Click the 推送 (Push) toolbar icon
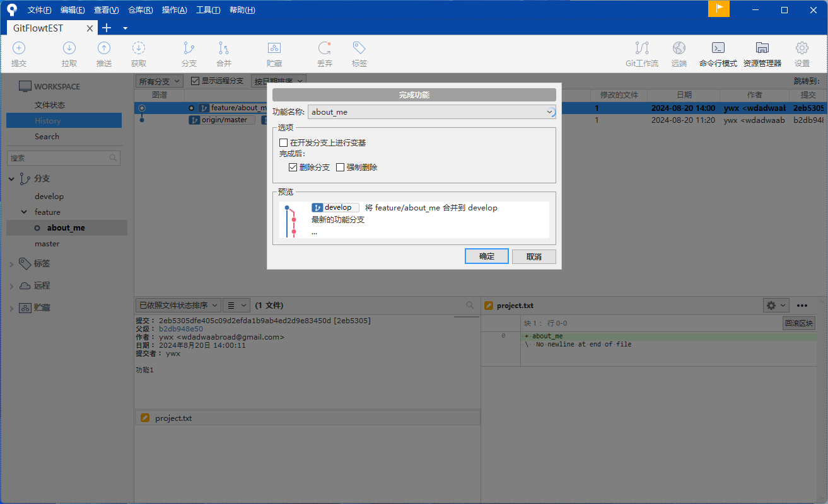The image size is (828, 504). 104,49
